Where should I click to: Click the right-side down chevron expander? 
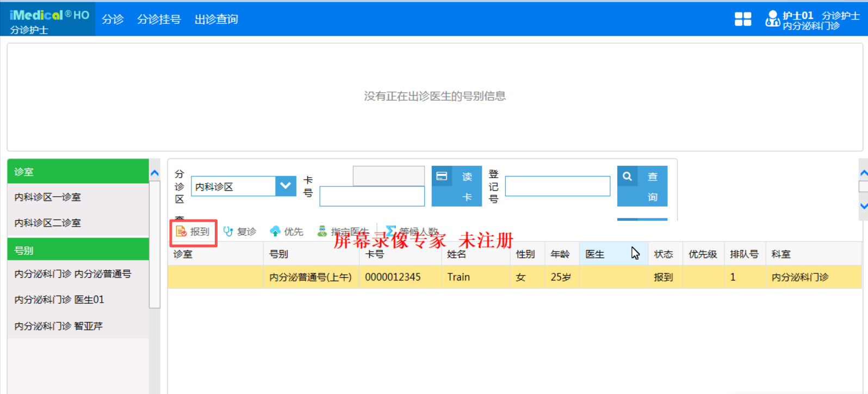pos(864,206)
